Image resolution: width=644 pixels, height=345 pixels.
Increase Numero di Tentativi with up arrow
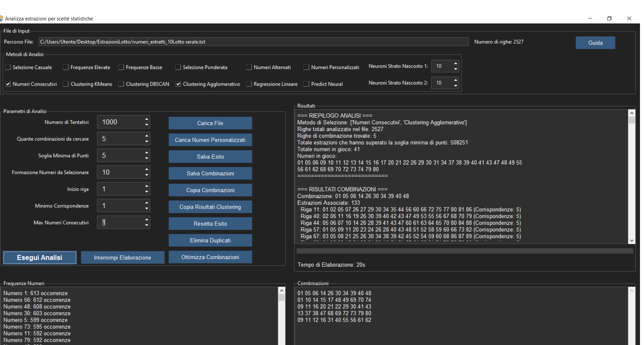[x=147, y=119]
